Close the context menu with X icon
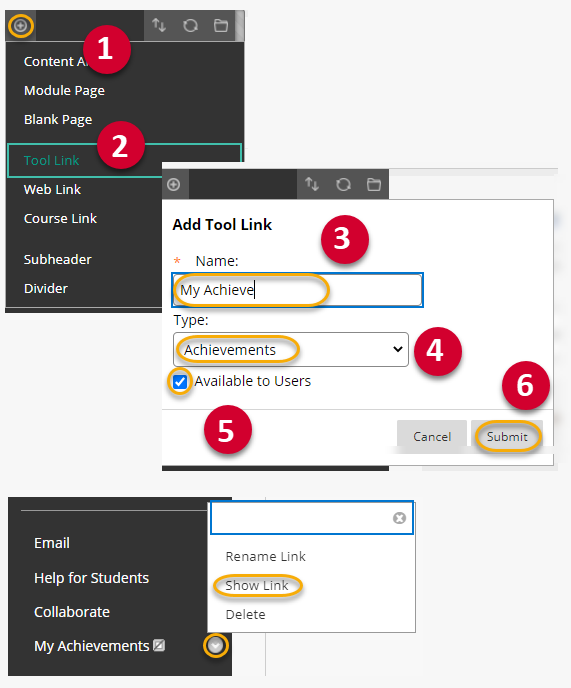 pos(399,518)
